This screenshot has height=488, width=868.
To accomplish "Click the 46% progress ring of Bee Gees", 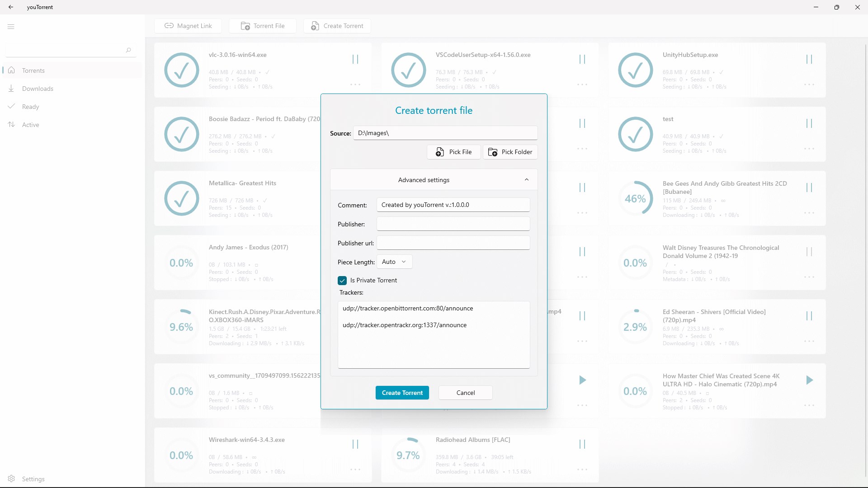I will 635,199.
